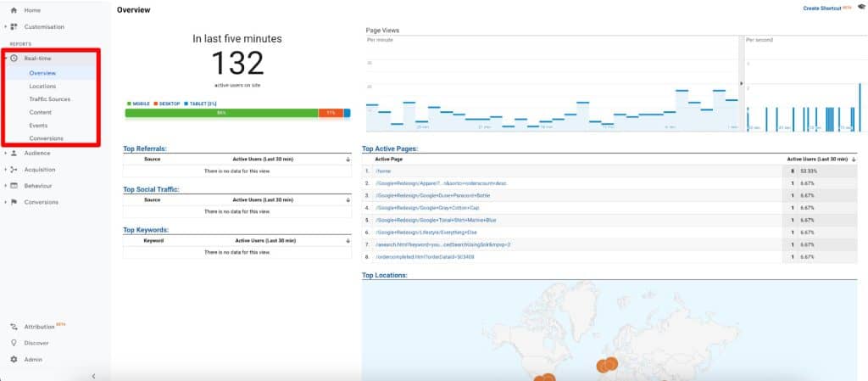Click the Real-time clock icon
Image resolution: width=868 pixels, height=381 pixels.
point(14,59)
